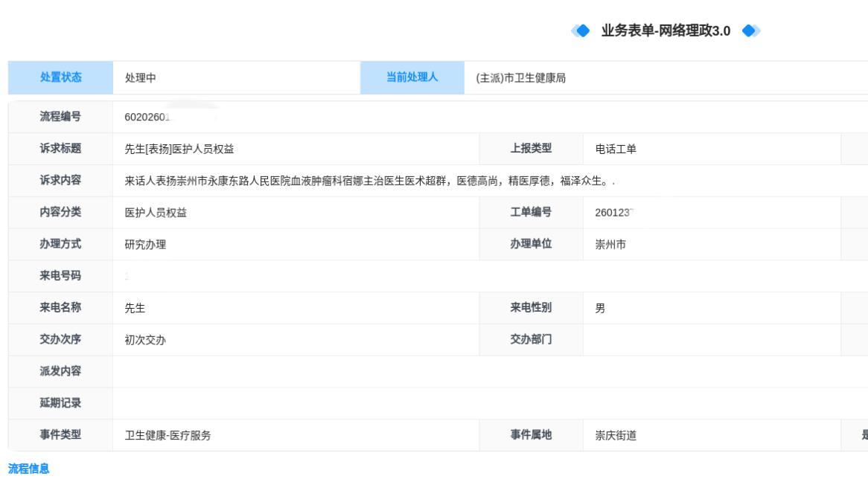Click the 业务表单-网络理政3.0 title
The image size is (868, 479).
pos(666,30)
